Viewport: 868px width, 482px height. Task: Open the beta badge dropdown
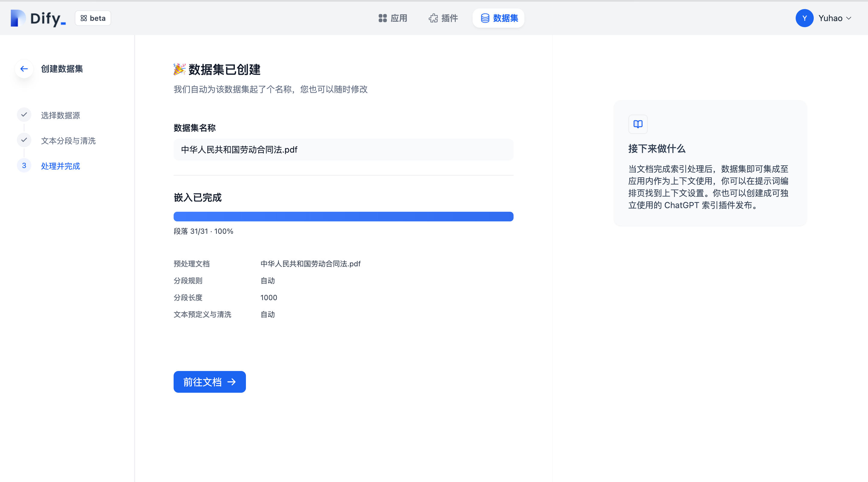tap(93, 18)
